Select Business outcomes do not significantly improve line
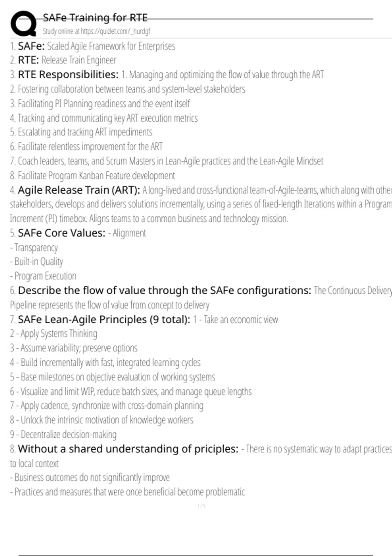Screen dimensions: 392x556 tap(90, 478)
